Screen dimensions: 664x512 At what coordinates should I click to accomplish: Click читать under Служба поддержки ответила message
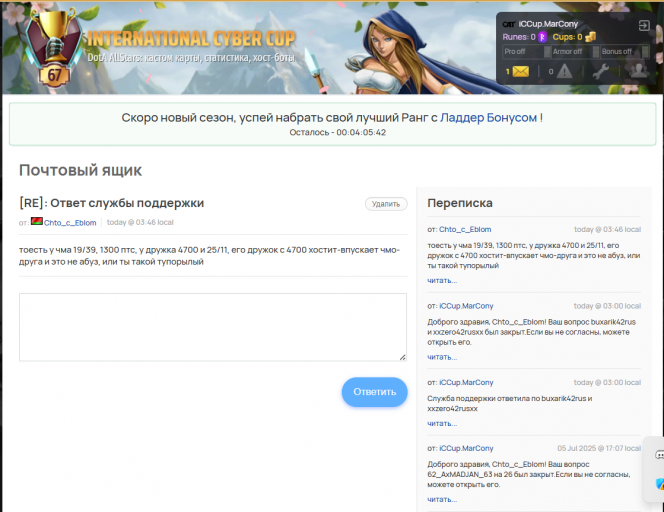pyautogui.click(x=442, y=423)
